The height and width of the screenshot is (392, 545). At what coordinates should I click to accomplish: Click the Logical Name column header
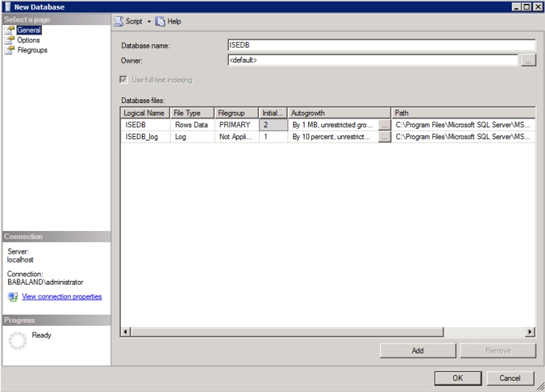pos(145,113)
